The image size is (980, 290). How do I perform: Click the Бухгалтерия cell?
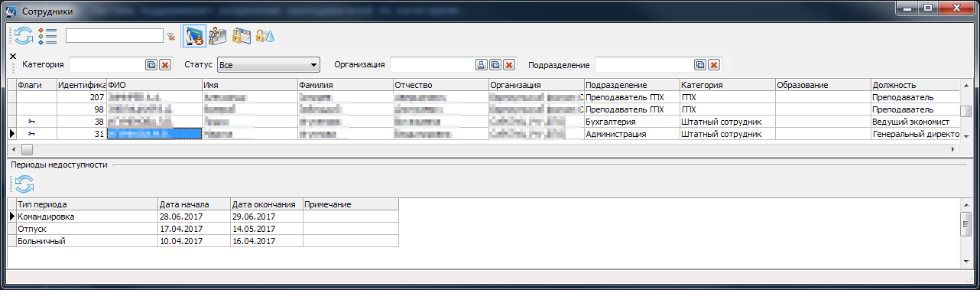(631, 122)
